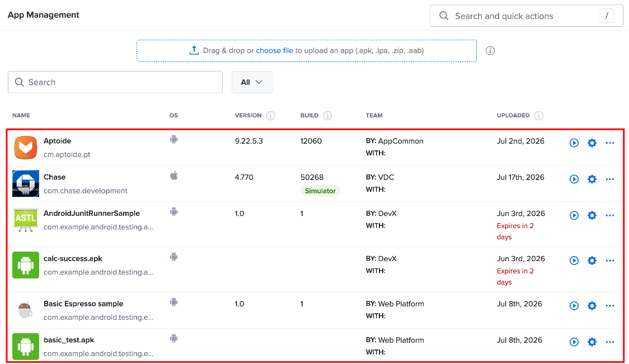Viewport: 629px width, 364px height.
Task: Open settings gear for Aptoide
Action: coord(592,143)
